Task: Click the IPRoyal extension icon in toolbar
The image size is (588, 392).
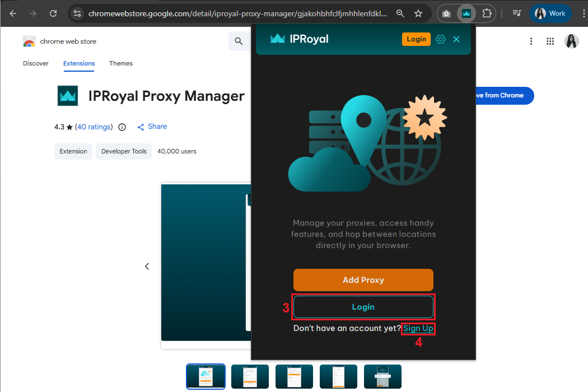Action: click(x=466, y=13)
